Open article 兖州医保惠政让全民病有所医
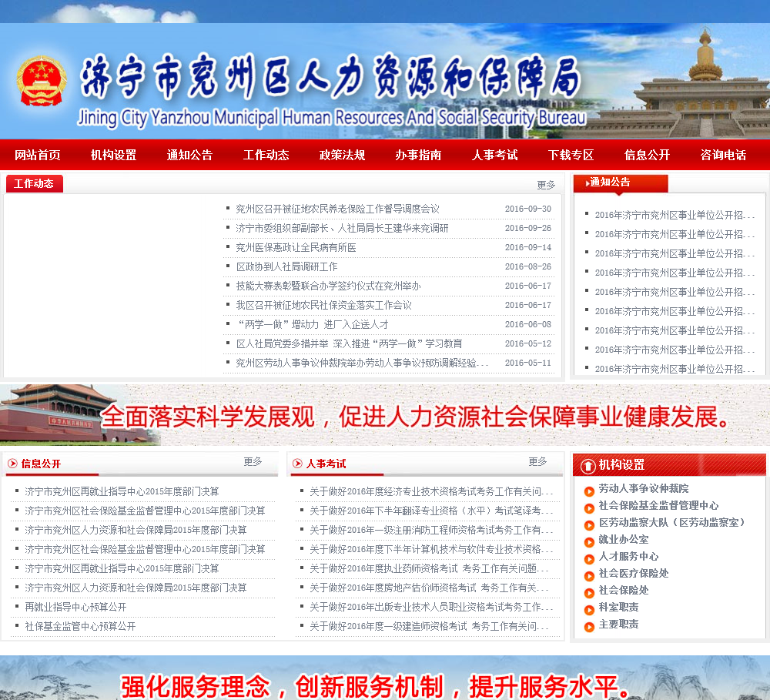 point(296,247)
